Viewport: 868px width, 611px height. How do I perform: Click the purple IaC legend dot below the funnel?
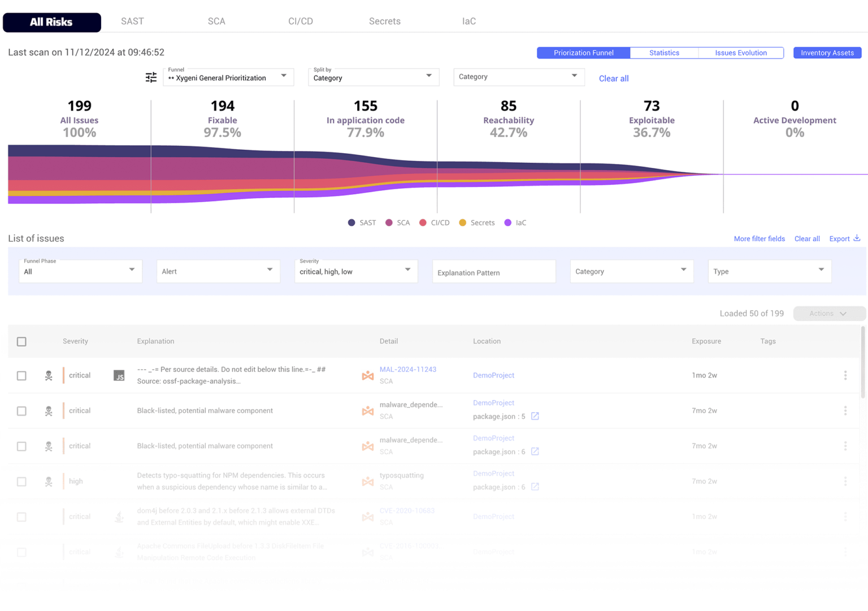click(x=507, y=223)
